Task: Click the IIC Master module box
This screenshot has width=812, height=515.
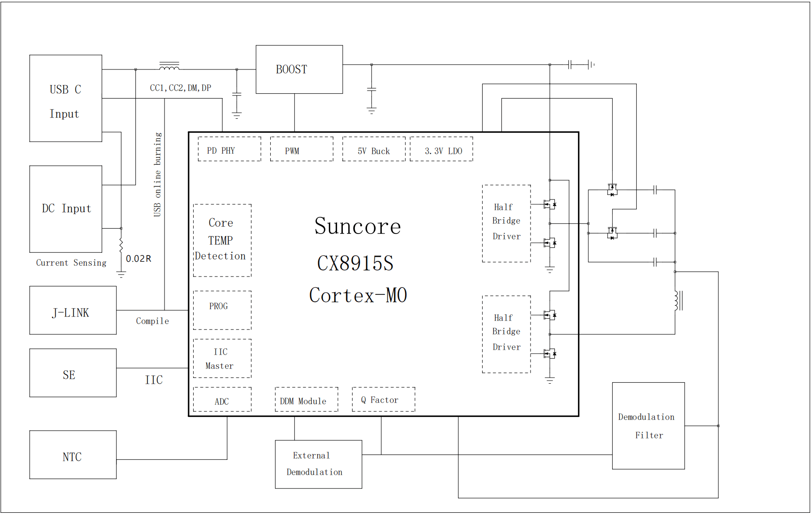Action: point(222,359)
